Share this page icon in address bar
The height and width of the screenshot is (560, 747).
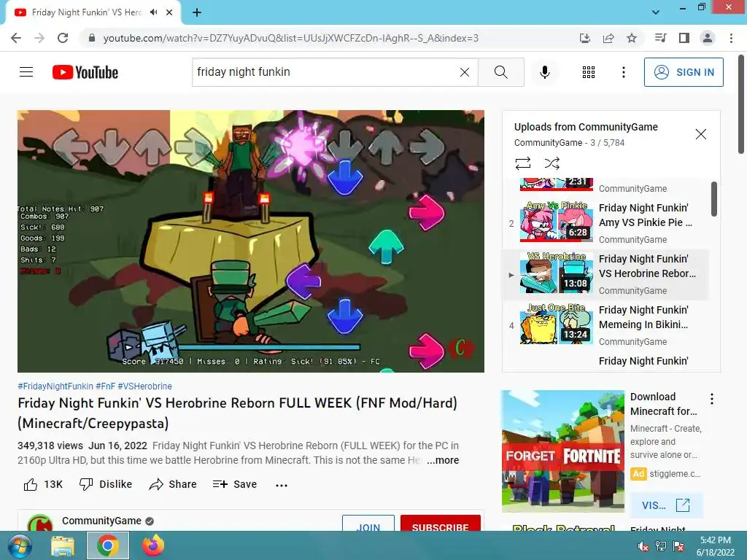click(x=608, y=38)
